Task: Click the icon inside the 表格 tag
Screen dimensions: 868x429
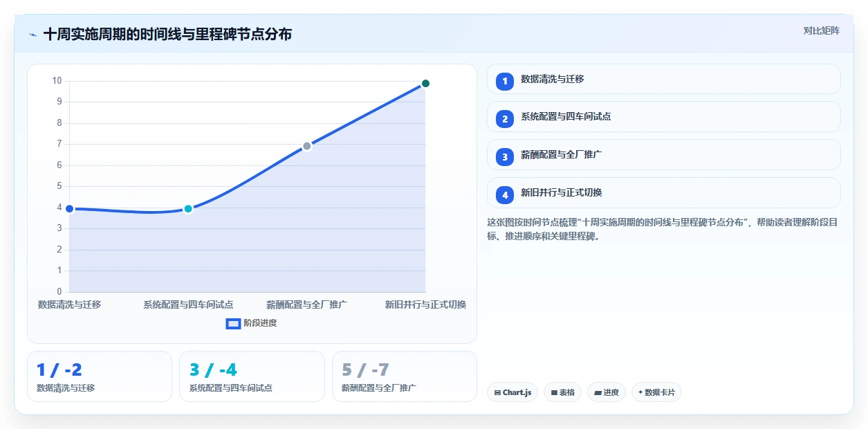Action: point(554,393)
